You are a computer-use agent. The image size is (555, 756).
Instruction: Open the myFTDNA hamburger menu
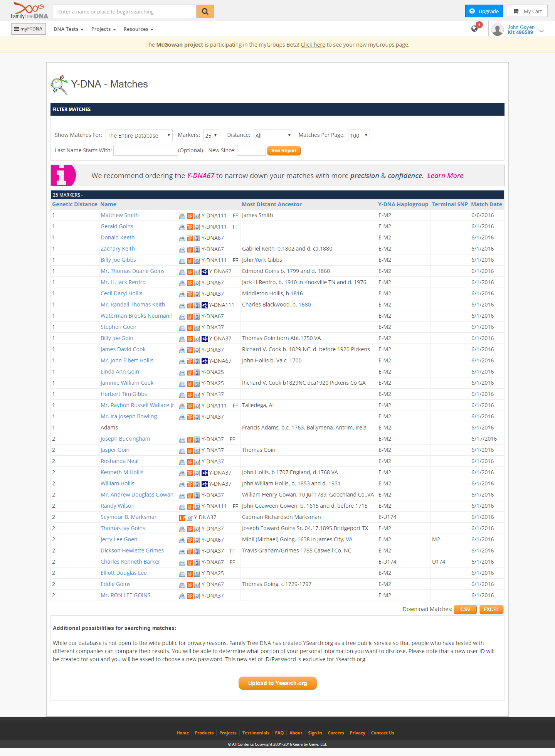coord(29,29)
